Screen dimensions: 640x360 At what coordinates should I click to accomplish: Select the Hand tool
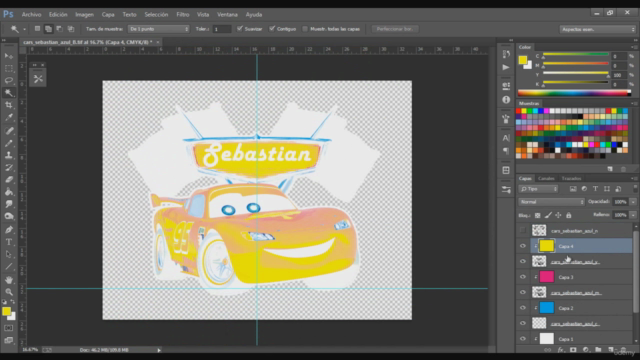pos(9,280)
